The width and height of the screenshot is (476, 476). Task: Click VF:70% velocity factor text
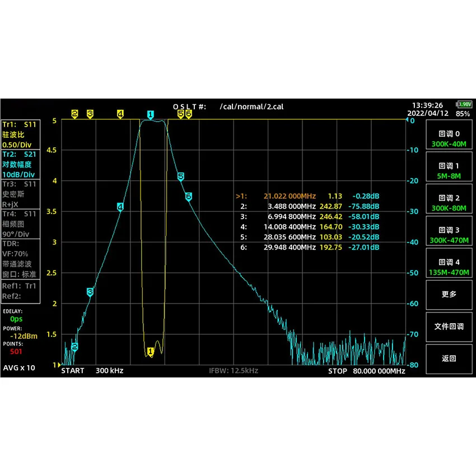point(15,254)
